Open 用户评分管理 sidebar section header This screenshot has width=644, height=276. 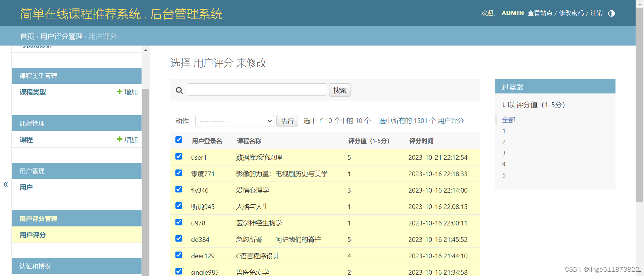coord(38,219)
